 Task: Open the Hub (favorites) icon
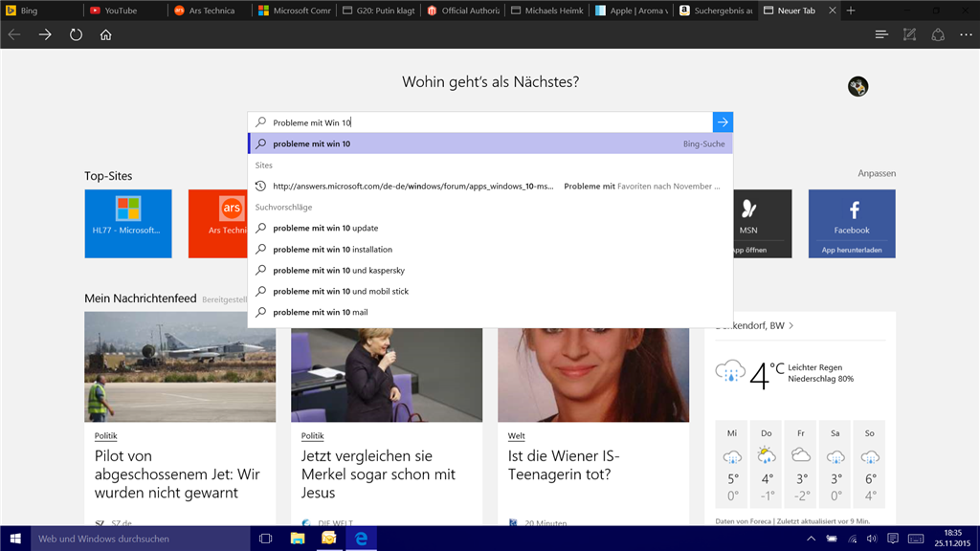[x=881, y=35]
